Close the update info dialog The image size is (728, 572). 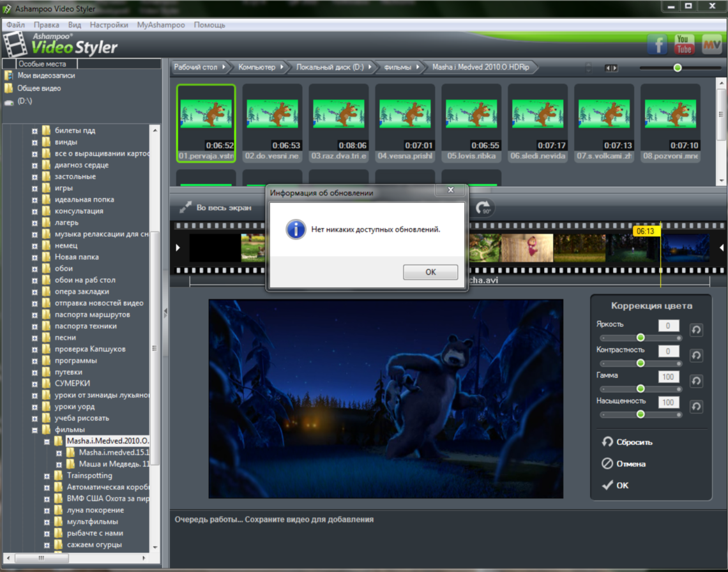pyautogui.click(x=450, y=190)
